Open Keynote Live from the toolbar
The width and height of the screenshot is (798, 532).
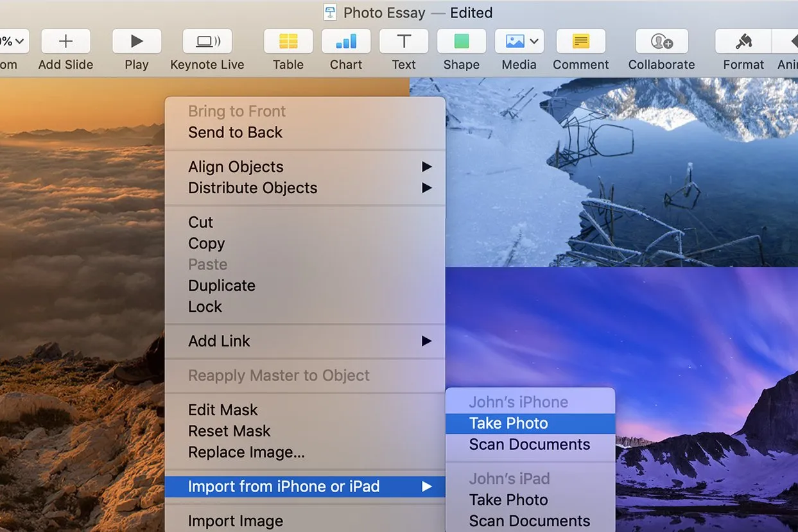(207, 42)
